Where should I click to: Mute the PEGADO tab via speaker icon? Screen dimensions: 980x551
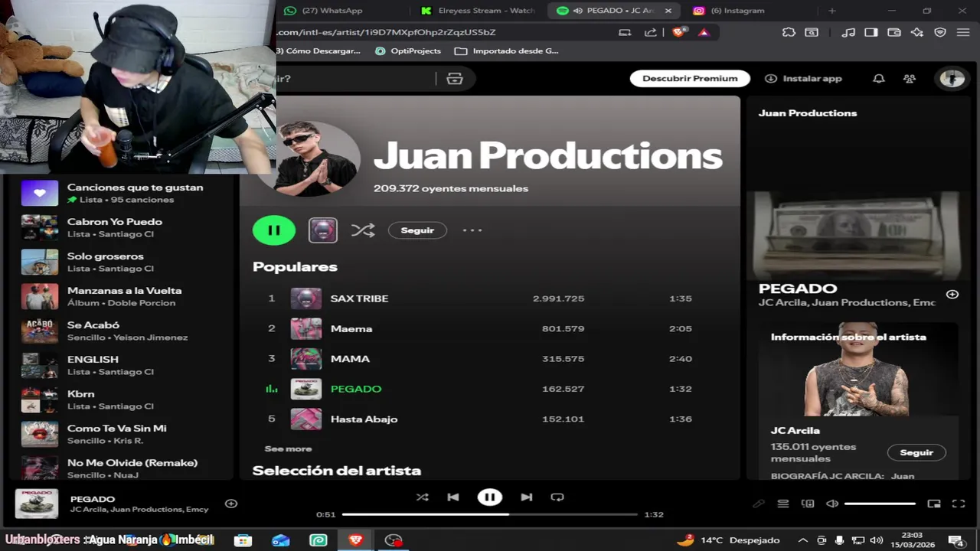click(x=578, y=11)
